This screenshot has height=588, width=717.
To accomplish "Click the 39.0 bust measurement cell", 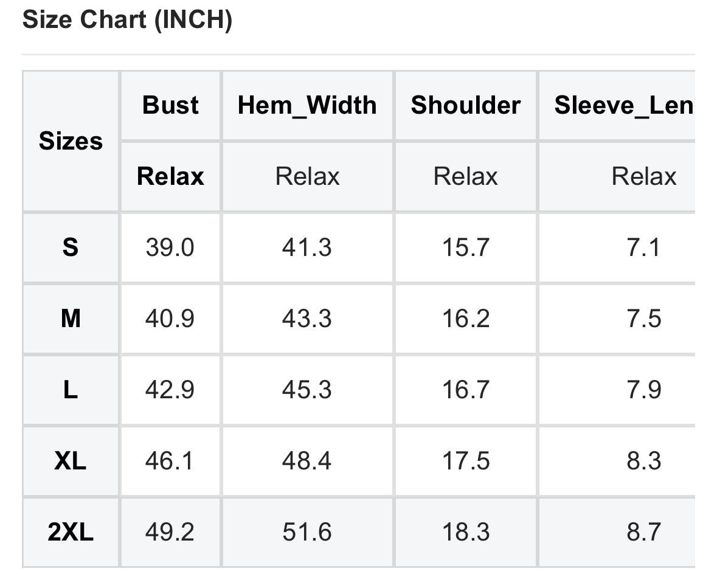I will [170, 247].
